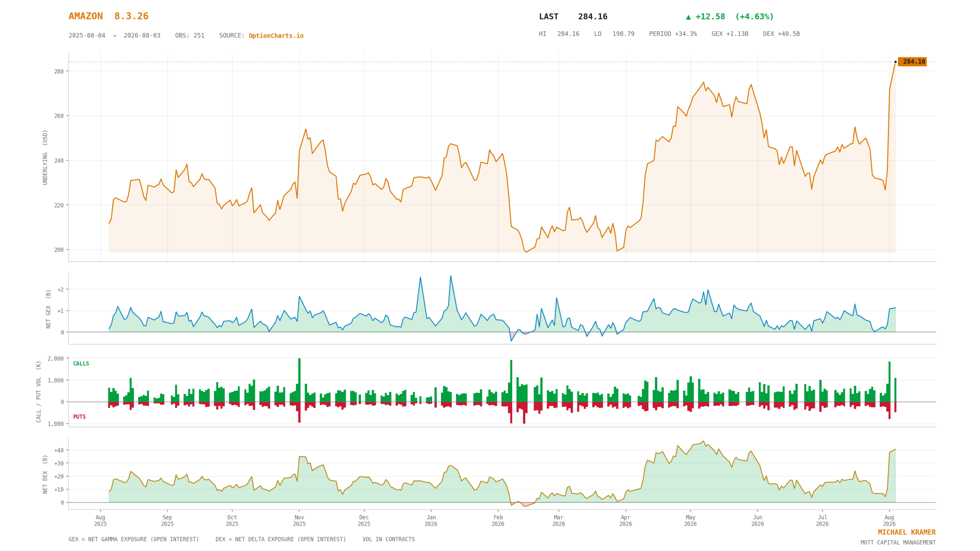Click the green CALLS legend label
The width and height of the screenshot is (980, 551).
point(81,364)
